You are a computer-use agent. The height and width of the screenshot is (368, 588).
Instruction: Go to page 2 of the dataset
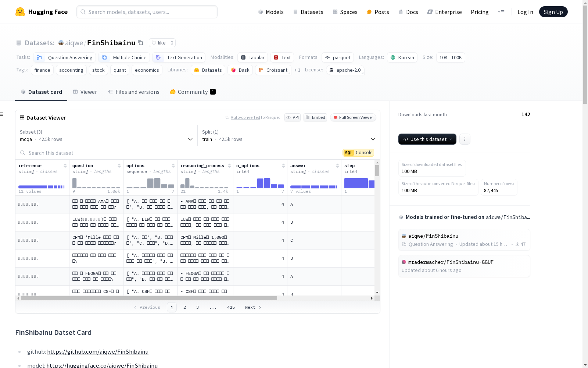click(x=184, y=307)
